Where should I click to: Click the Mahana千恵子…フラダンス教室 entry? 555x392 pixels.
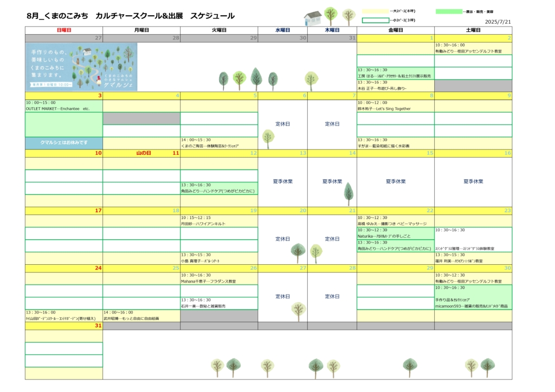209,282
